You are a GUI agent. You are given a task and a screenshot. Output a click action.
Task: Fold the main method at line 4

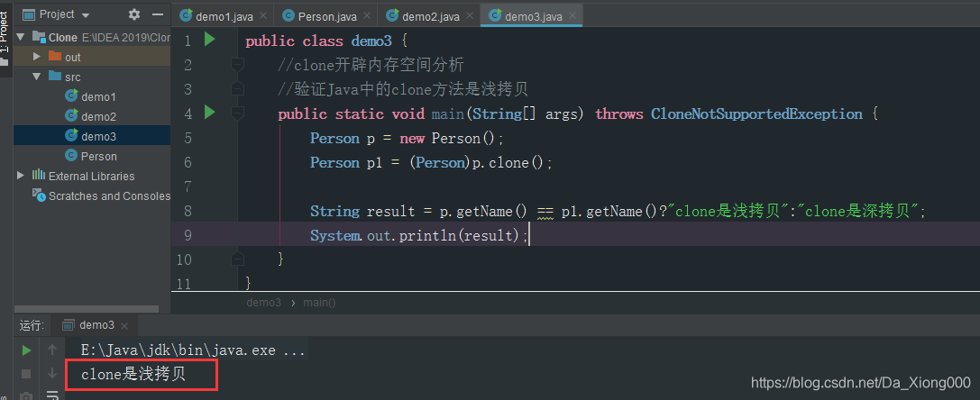point(237,114)
